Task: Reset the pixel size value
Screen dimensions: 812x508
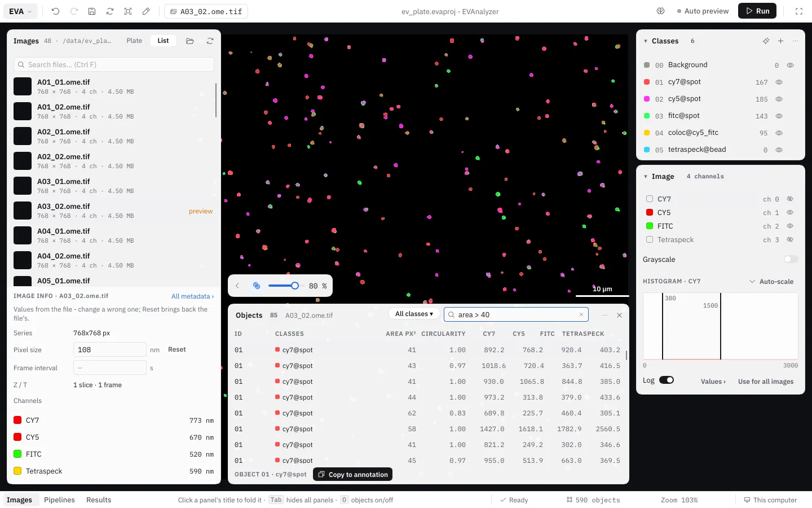Action: [177, 349]
